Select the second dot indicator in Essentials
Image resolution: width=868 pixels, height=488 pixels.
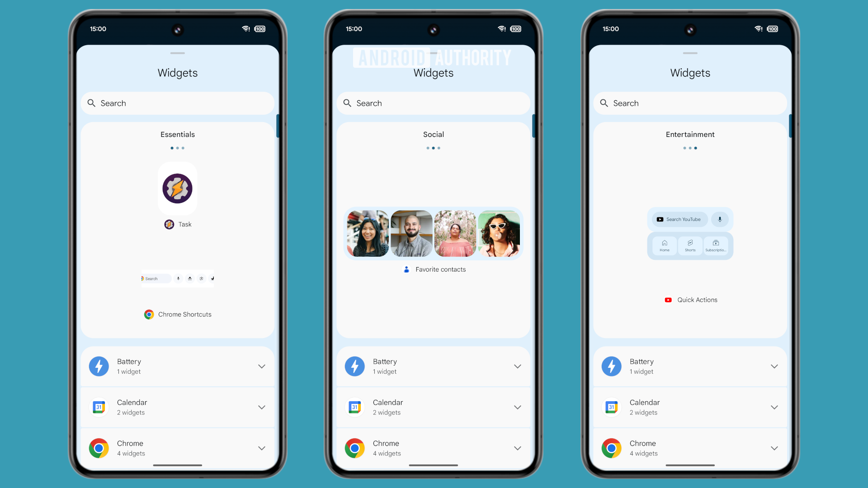pyautogui.click(x=178, y=148)
